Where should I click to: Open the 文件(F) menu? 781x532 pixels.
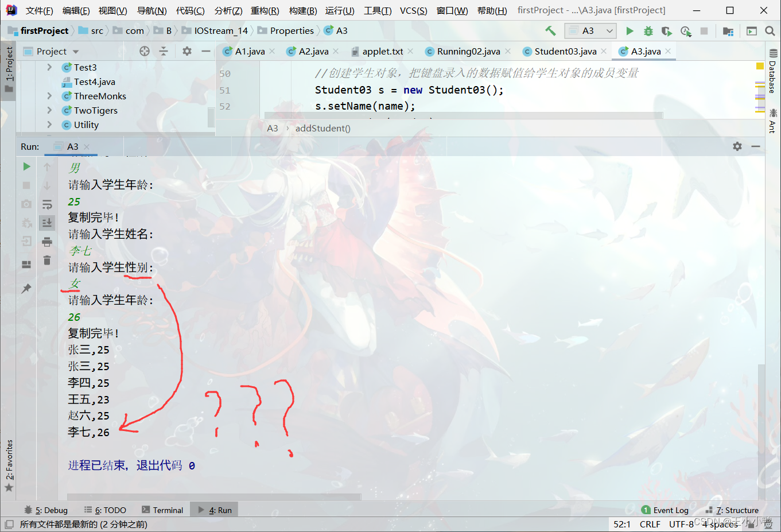39,10
